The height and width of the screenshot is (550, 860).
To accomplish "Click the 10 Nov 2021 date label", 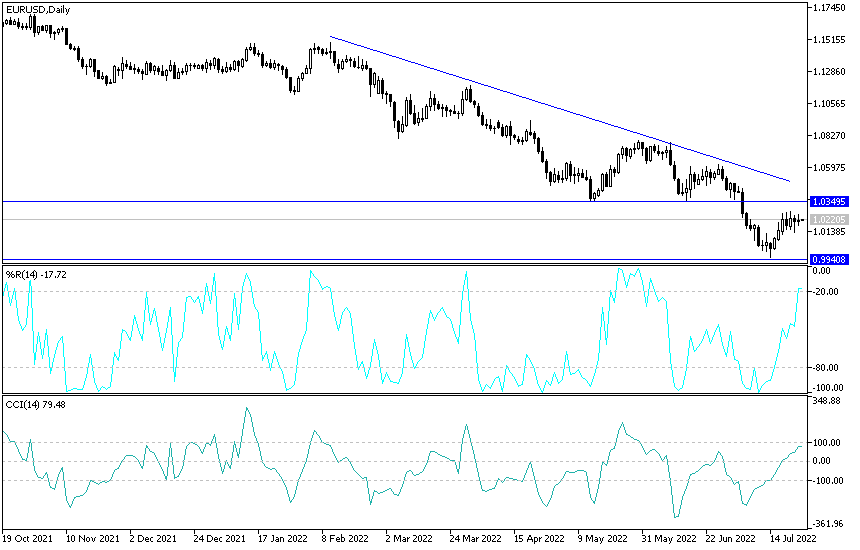I will coord(93,538).
